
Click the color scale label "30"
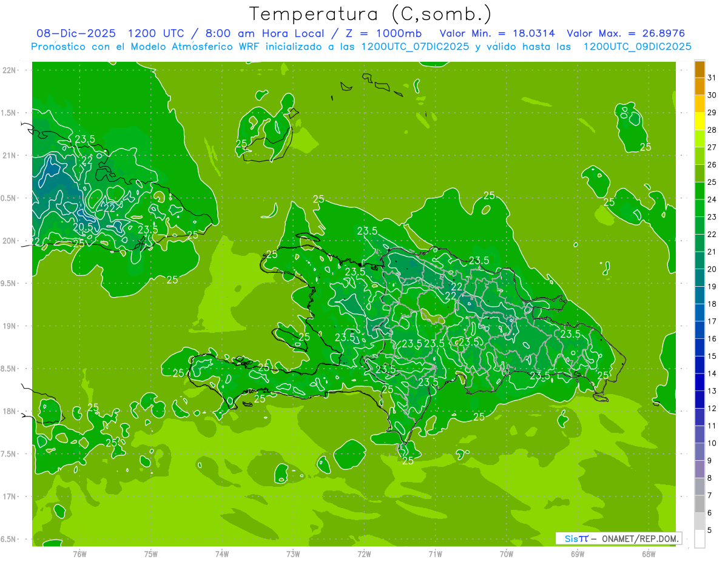pyautogui.click(x=712, y=95)
